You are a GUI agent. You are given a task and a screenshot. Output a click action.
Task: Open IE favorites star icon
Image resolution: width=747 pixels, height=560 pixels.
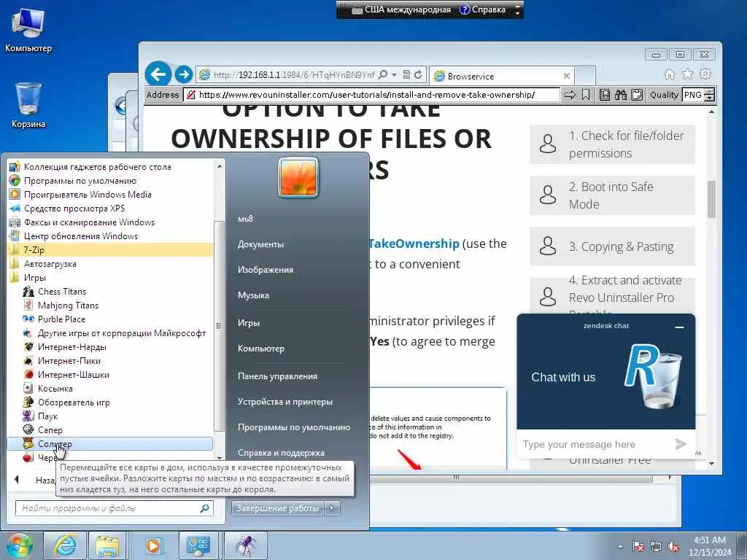[687, 74]
